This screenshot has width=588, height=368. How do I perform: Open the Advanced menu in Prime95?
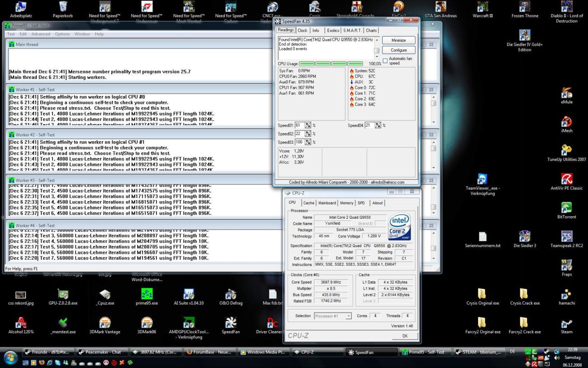pos(41,34)
